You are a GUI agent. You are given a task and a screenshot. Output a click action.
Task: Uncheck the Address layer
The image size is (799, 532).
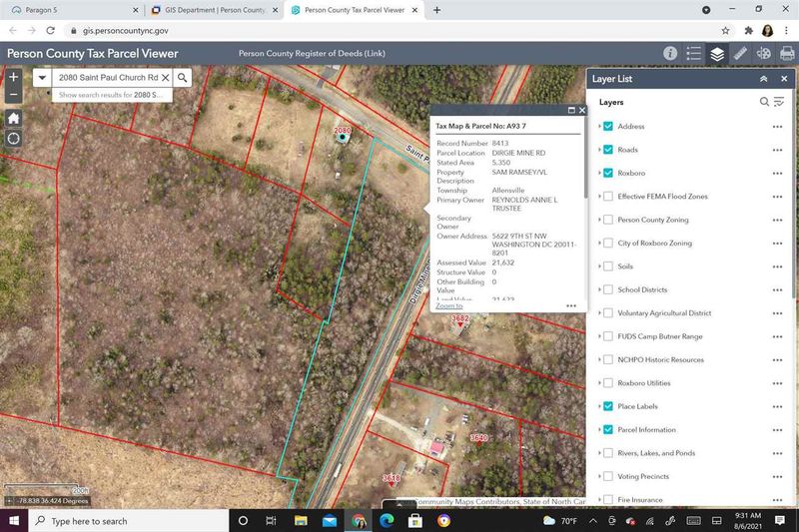pos(608,126)
